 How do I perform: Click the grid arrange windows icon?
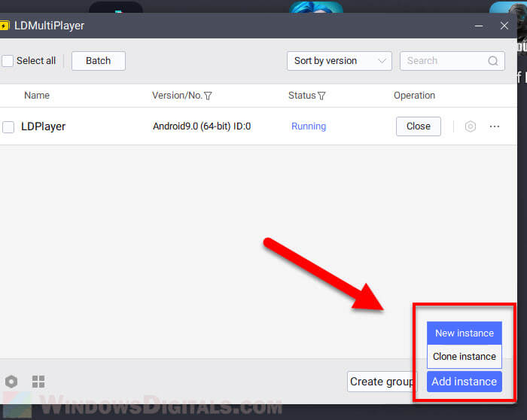(x=38, y=382)
